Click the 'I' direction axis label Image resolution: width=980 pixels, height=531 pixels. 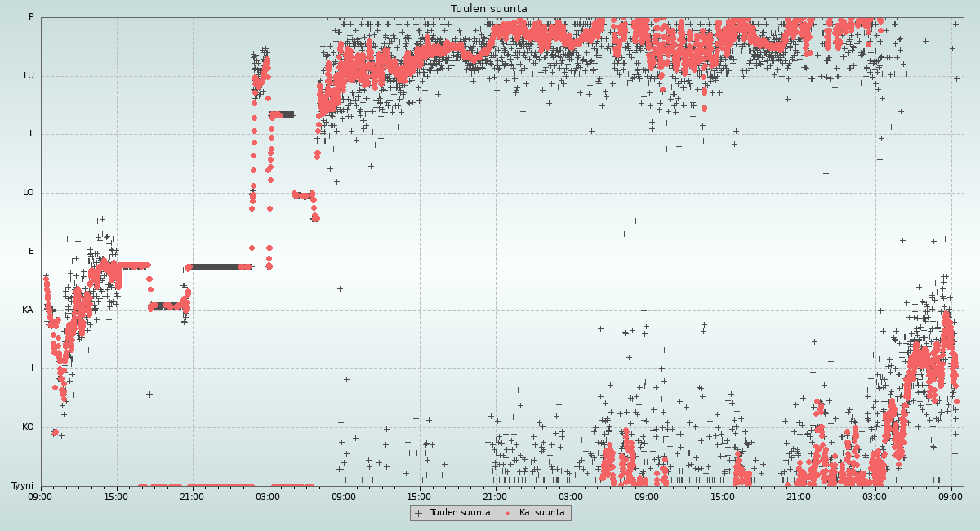pos(33,368)
